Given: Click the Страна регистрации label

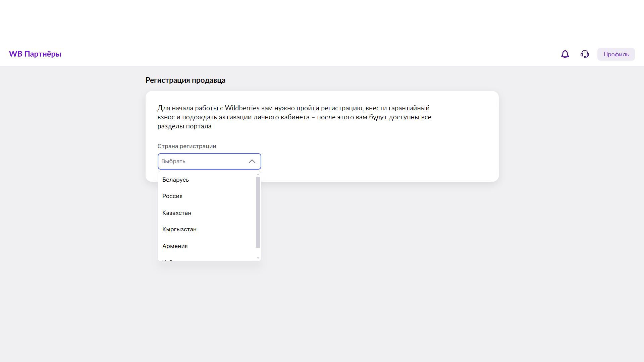Looking at the screenshot, I should pyautogui.click(x=187, y=146).
